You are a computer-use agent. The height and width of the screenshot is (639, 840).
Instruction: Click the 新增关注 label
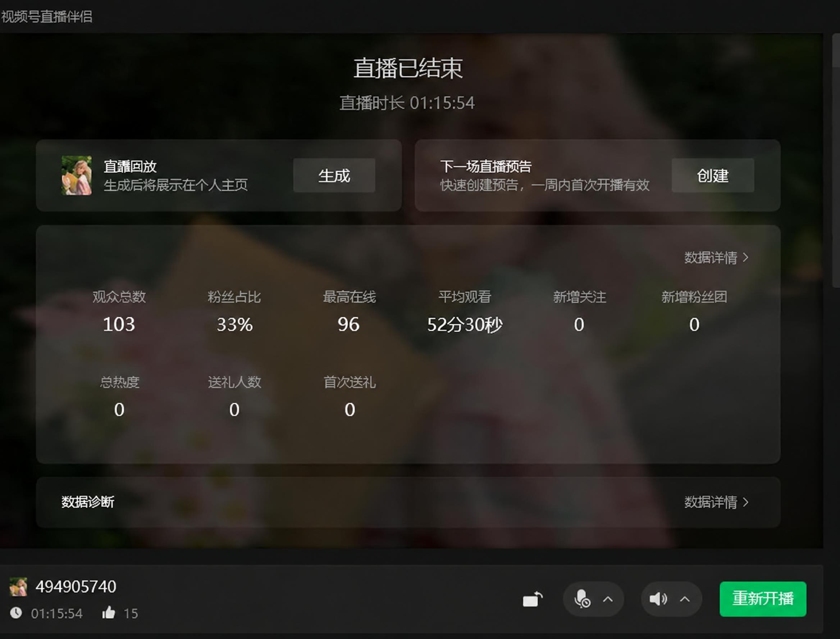[579, 297]
